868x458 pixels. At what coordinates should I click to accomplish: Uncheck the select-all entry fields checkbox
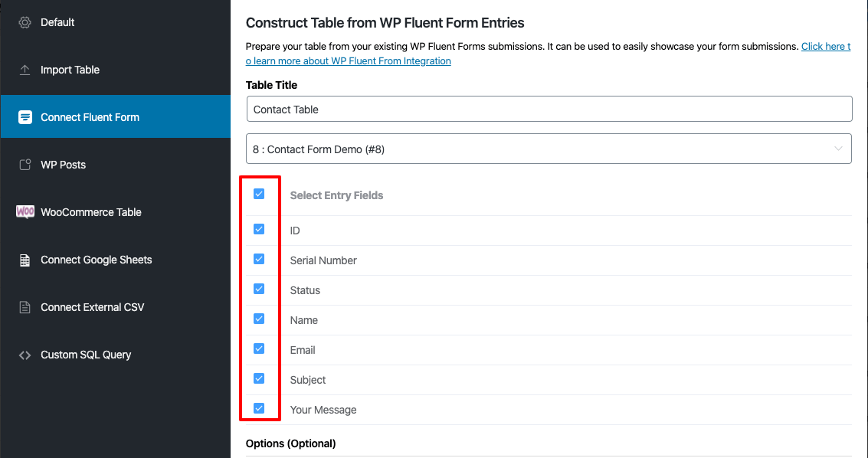[x=259, y=194]
